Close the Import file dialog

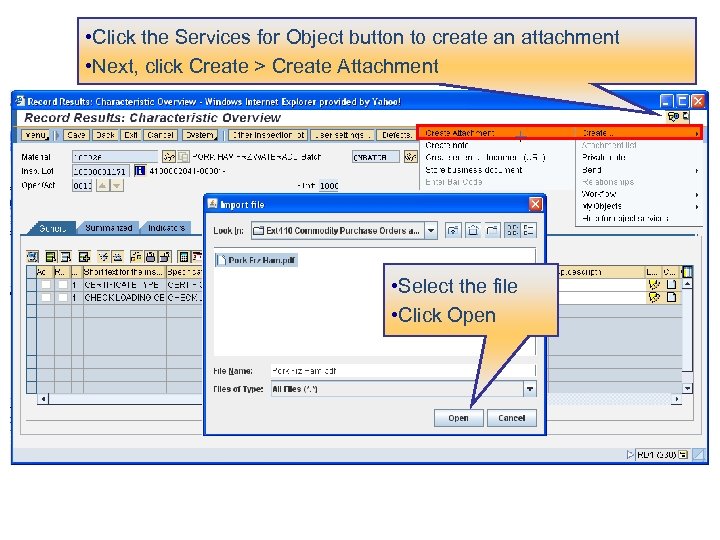pyautogui.click(x=535, y=204)
